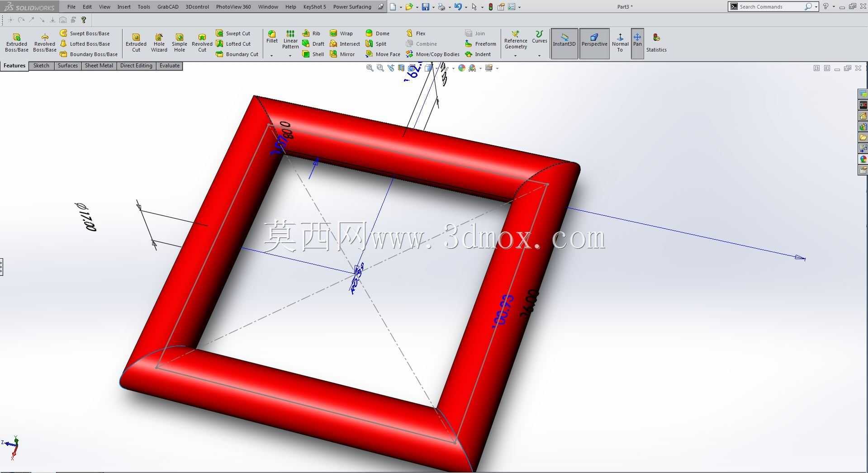Switch to the Direct Editing tab

pos(136,66)
